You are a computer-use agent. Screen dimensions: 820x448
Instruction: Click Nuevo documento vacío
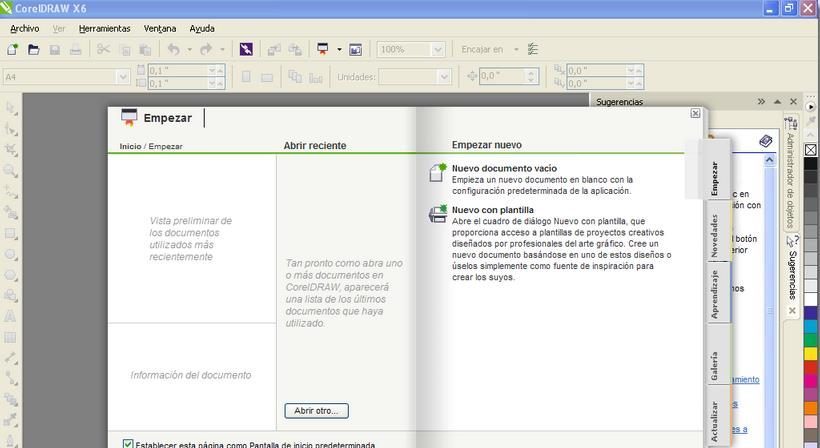tap(504, 168)
